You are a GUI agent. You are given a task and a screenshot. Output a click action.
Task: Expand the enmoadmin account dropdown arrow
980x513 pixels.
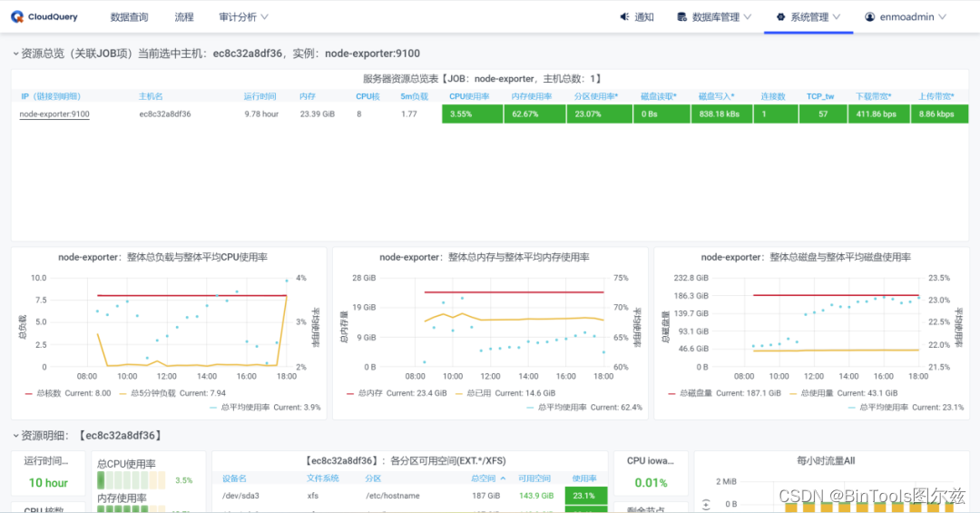[942, 17]
